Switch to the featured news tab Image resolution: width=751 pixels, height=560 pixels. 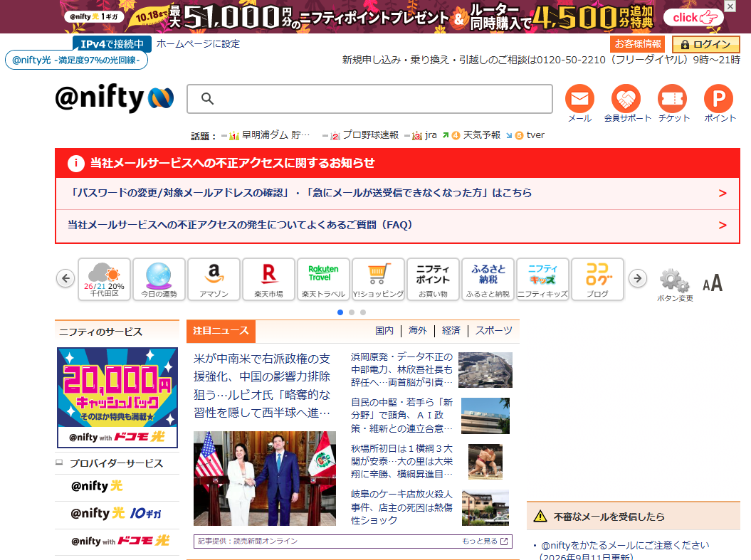coord(221,331)
